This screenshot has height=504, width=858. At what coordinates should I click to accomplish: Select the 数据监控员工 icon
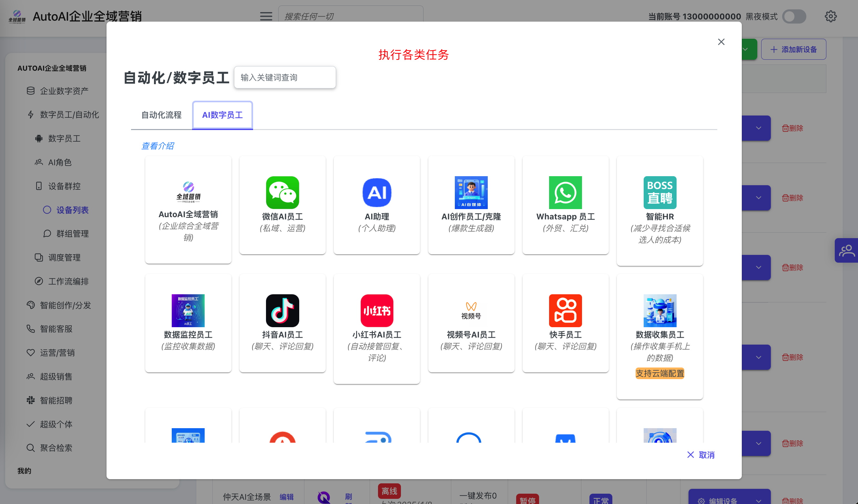pyautogui.click(x=188, y=310)
